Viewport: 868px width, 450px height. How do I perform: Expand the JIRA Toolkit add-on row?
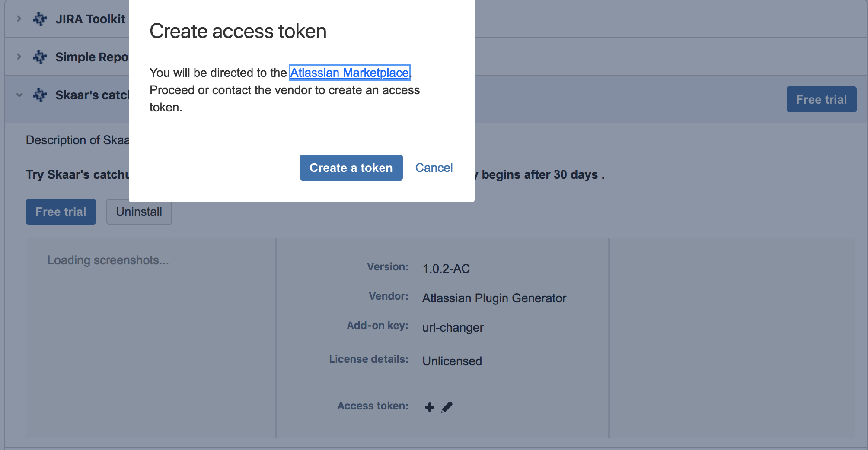19,19
